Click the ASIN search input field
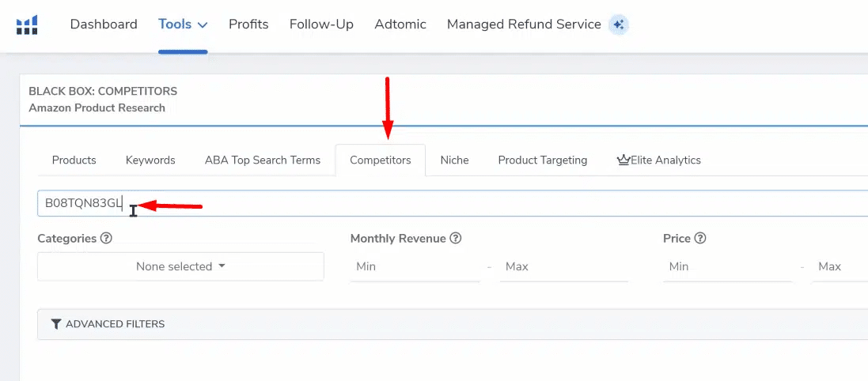 click(x=475, y=203)
